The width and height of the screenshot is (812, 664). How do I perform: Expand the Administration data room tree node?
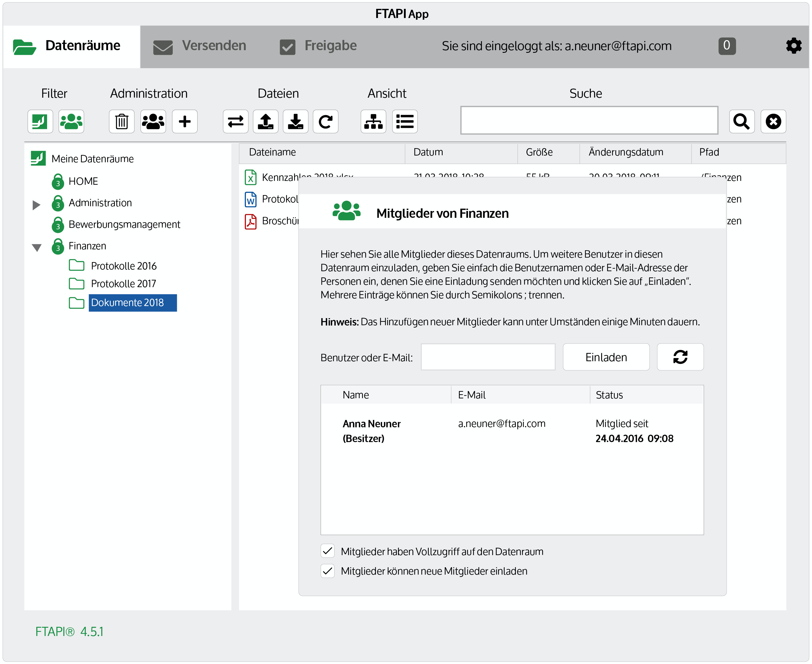[36, 205]
